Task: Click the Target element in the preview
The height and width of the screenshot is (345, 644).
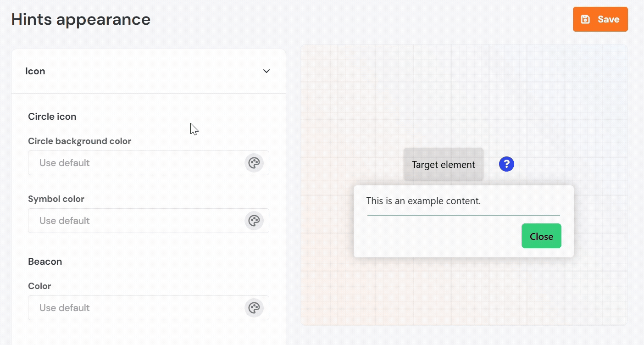Action: pos(443,165)
